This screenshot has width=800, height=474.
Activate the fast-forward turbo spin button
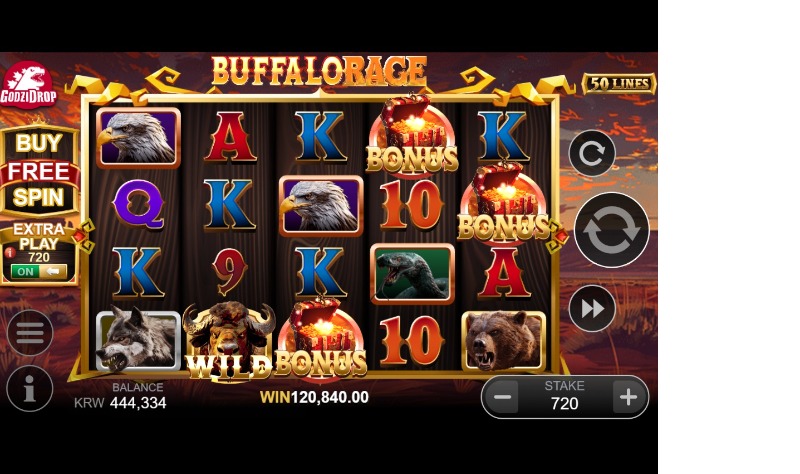(x=592, y=309)
